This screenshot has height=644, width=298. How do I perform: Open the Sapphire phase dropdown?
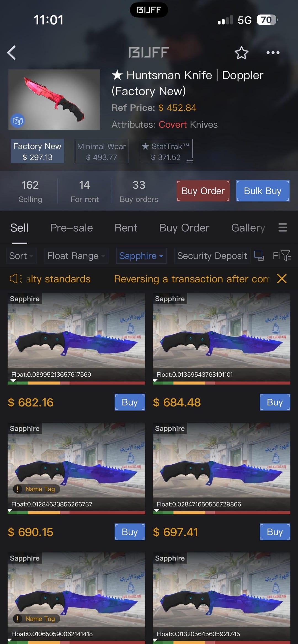[x=141, y=256]
